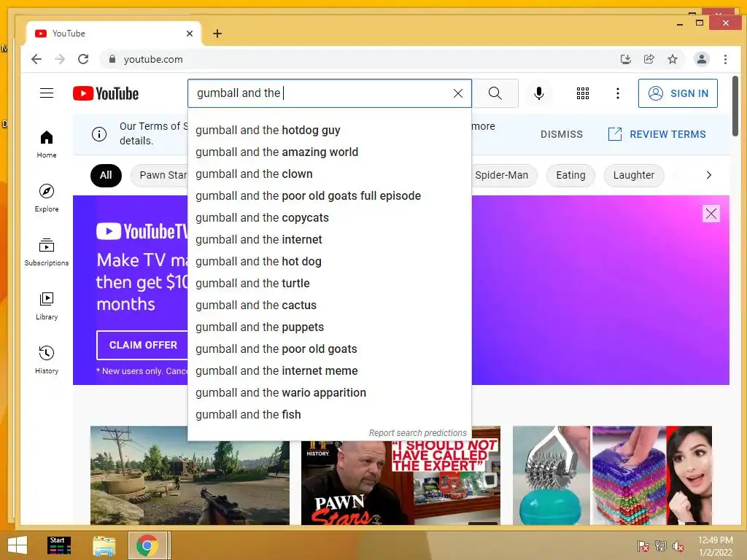The image size is (747, 560).
Task: Open the Start screen tile icon in taskbar
Action: coord(60,545)
